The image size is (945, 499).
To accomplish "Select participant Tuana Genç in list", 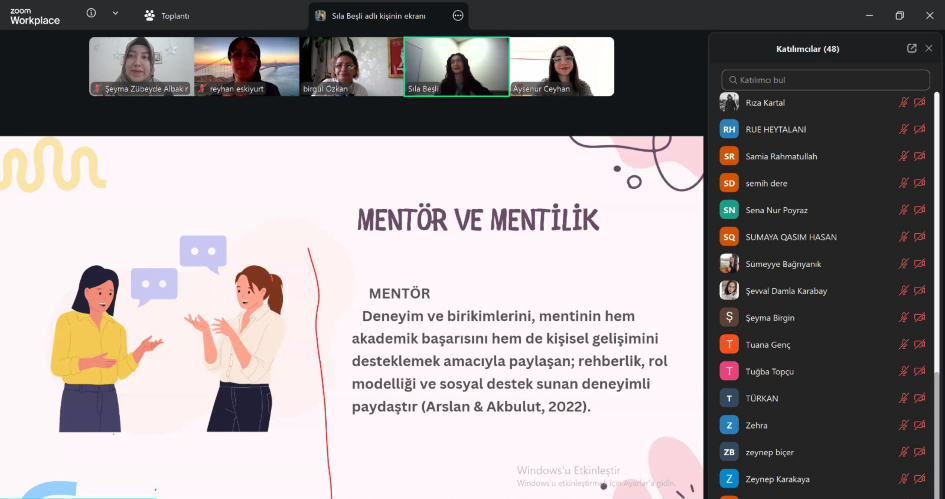I will click(823, 344).
